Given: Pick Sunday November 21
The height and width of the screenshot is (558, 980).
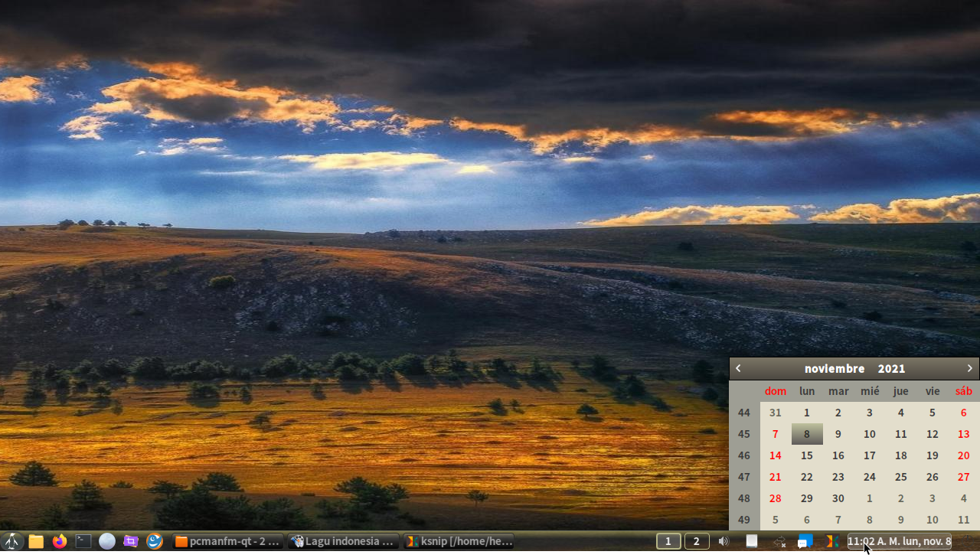Looking at the screenshot, I should (776, 477).
